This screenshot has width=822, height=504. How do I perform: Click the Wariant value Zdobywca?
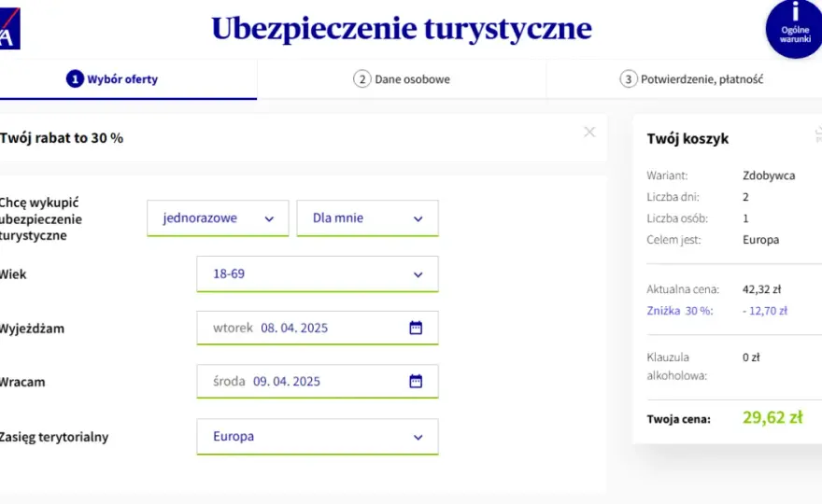[x=769, y=175]
